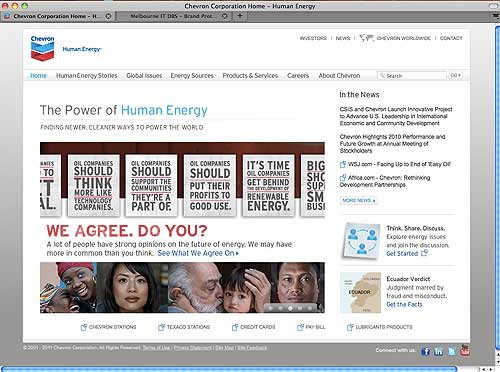The image size is (500, 372).
Task: Open Credit Cards link
Action: (258, 327)
